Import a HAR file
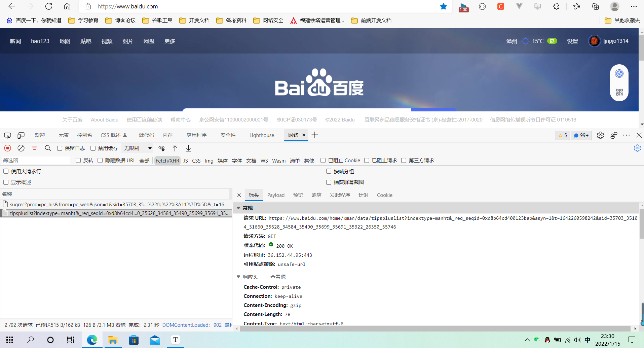The width and height of the screenshot is (644, 348). click(x=175, y=148)
